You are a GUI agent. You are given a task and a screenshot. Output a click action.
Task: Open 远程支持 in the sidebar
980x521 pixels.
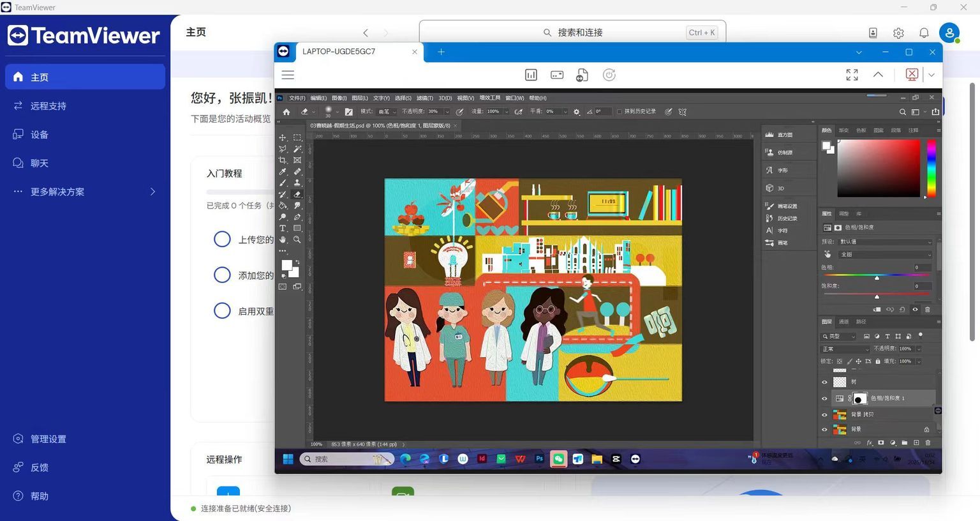[x=48, y=106]
